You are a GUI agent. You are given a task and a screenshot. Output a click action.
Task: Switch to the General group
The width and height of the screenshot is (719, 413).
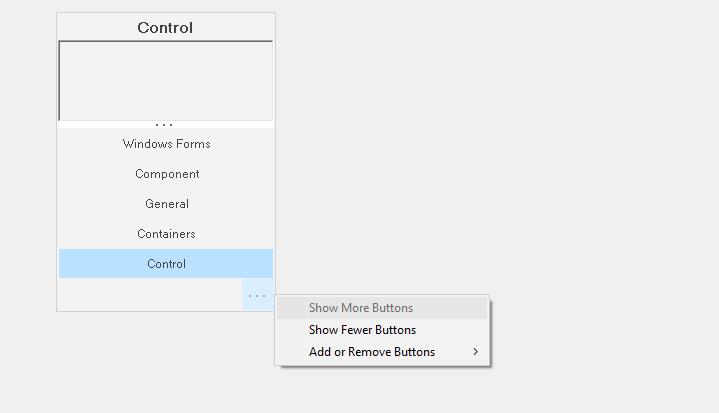point(166,204)
